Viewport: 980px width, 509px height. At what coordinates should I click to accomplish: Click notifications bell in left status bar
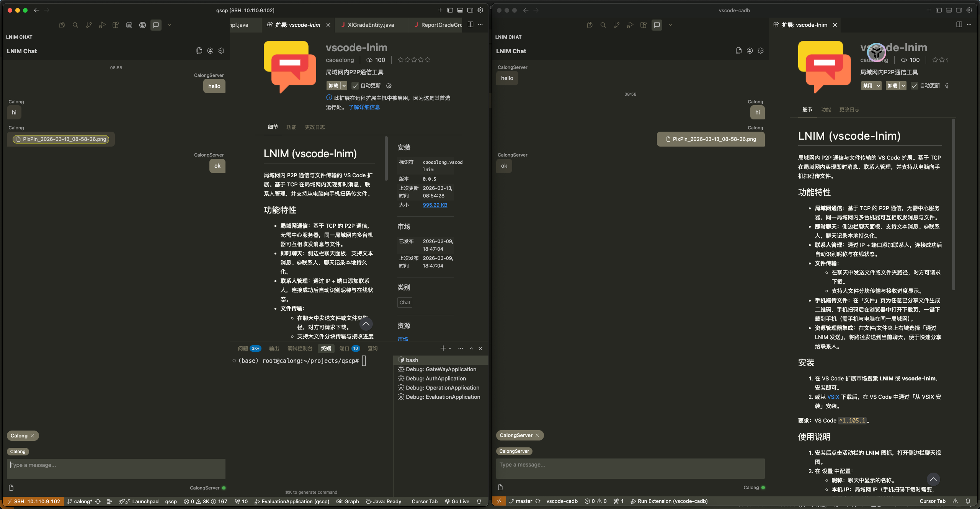pyautogui.click(x=479, y=501)
